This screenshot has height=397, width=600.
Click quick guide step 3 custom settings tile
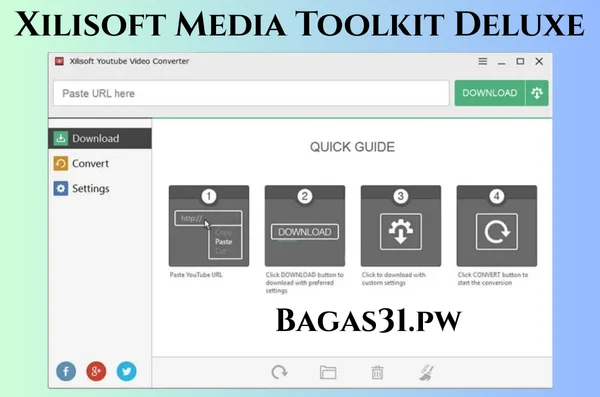point(401,226)
